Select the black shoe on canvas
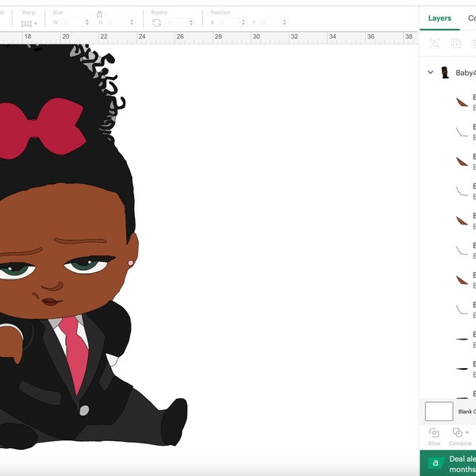476x476 pixels. coord(175,422)
